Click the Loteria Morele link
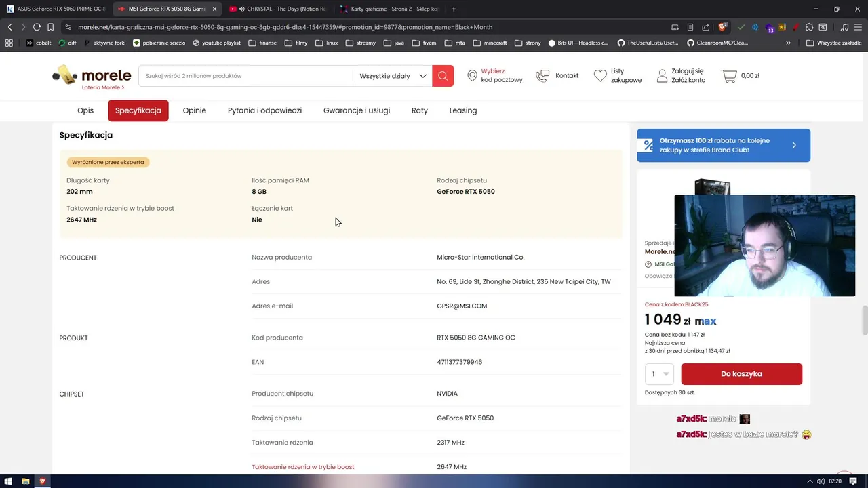Viewport: 868px width, 488px height. tap(102, 87)
